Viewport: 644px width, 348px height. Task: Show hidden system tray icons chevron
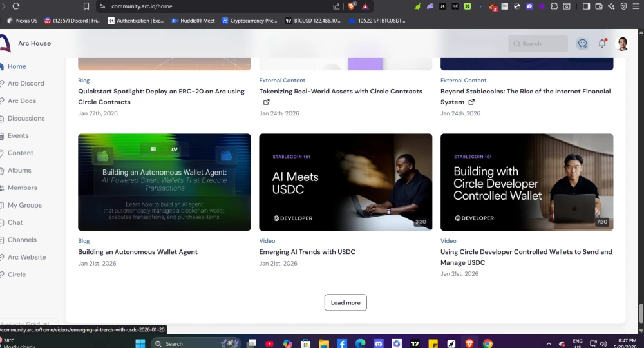549,344
